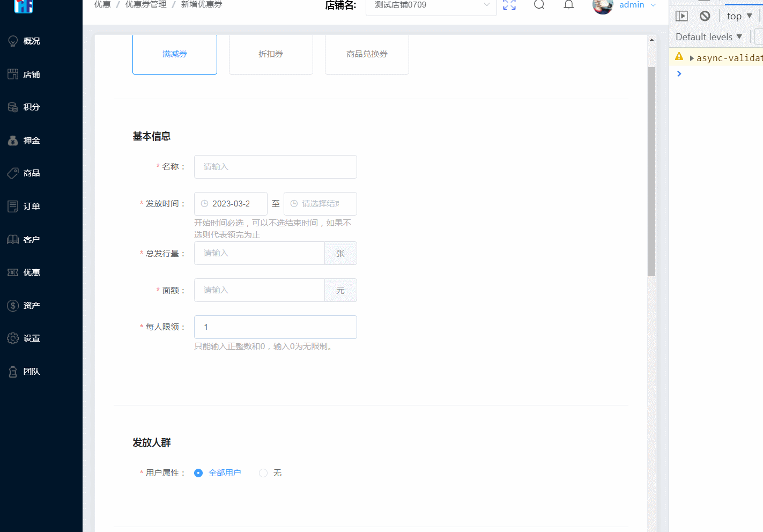Click the 优惠券管理 breadcrumb link
Screen dimensions: 763x532
(145, 4)
